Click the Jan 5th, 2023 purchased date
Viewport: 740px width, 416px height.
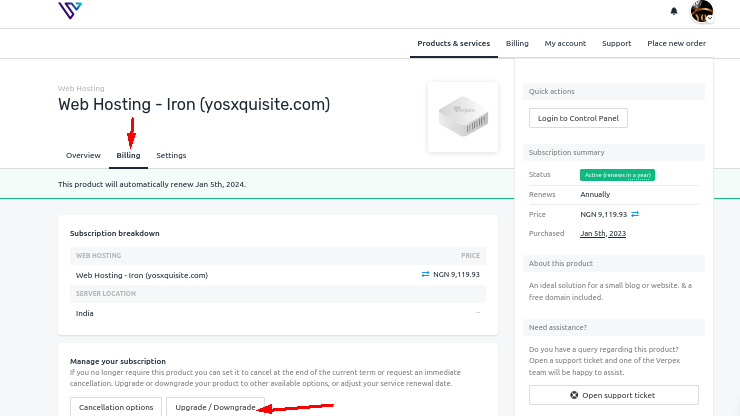[603, 233]
